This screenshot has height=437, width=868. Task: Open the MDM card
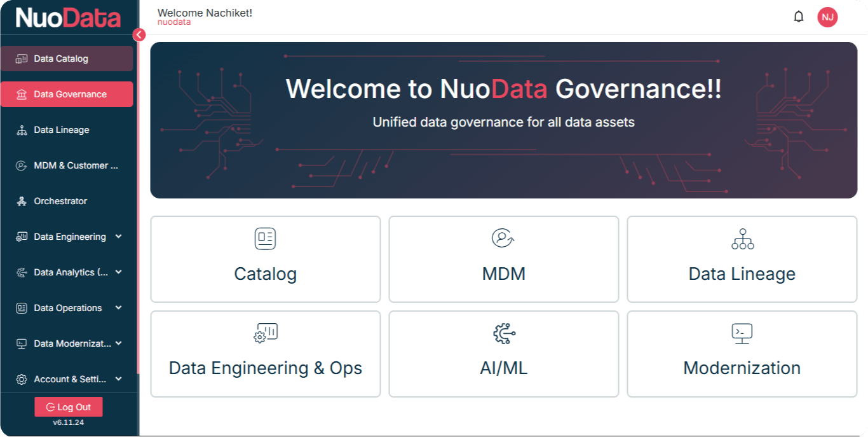[504, 259]
